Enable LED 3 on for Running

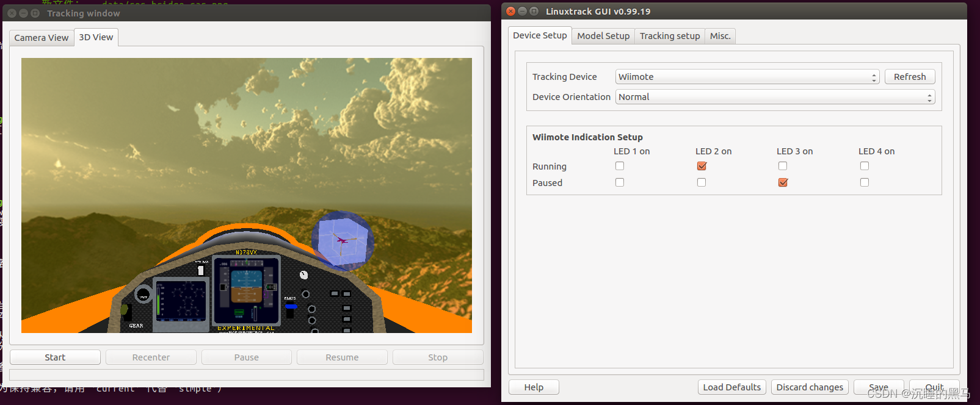783,166
